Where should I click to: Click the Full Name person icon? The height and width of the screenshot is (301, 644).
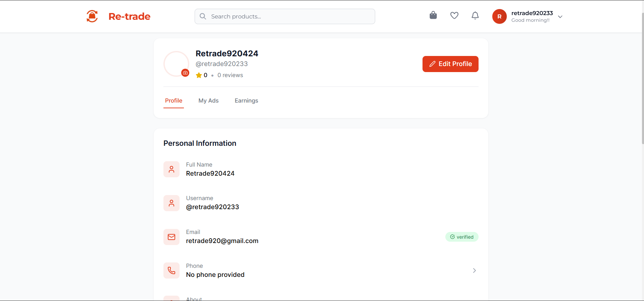tap(171, 169)
